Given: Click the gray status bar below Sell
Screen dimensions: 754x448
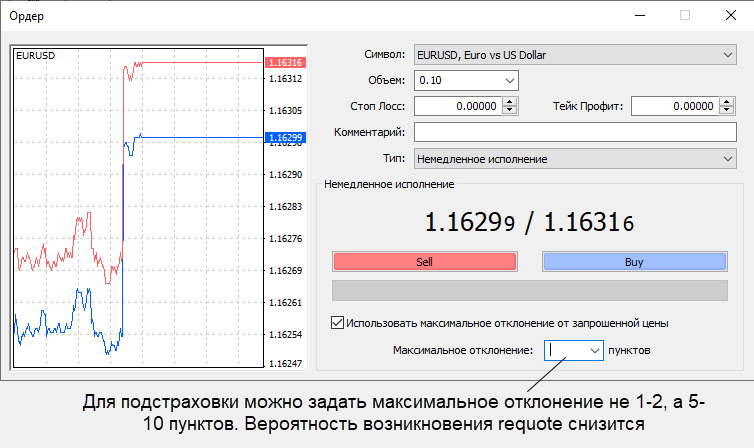Looking at the screenshot, I should pos(529,291).
